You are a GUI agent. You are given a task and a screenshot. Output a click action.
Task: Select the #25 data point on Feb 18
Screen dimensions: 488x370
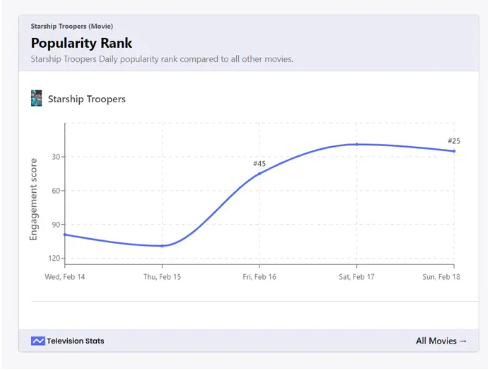pyautogui.click(x=454, y=151)
